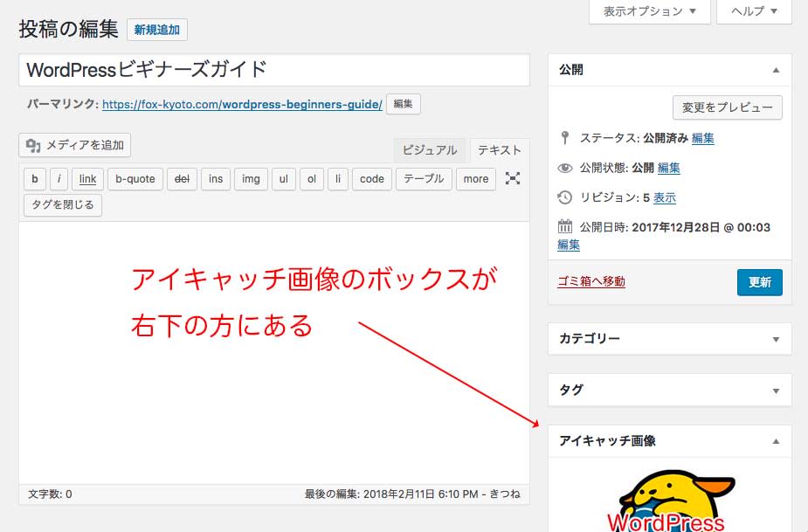Click the media icon in メディアを追加 button
The width and height of the screenshot is (808, 532).
coord(33,146)
